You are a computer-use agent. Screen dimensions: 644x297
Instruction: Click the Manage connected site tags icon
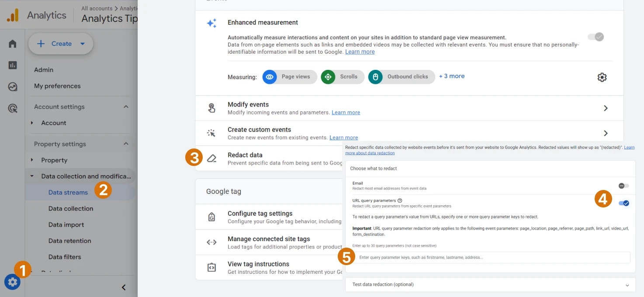click(211, 242)
